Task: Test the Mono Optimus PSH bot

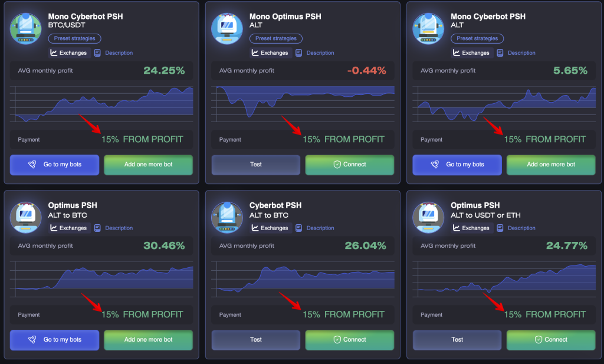Action: 256,165
